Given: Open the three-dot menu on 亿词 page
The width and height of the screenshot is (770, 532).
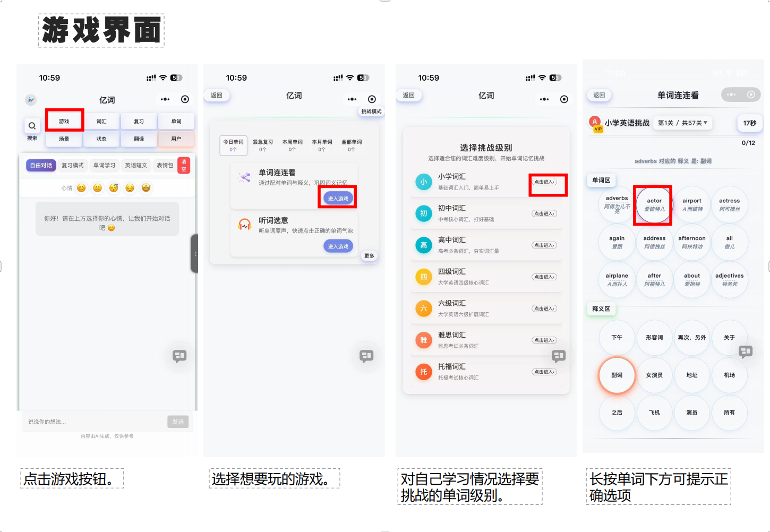Looking at the screenshot, I should point(165,99).
